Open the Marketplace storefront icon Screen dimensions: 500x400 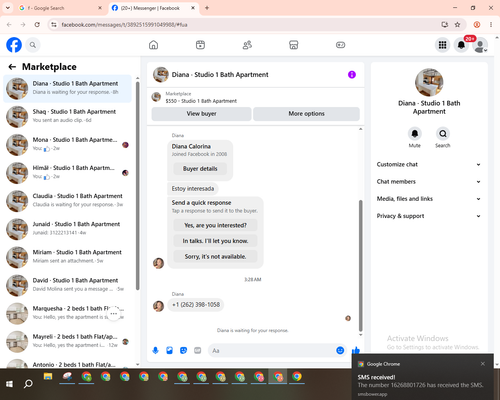294,45
